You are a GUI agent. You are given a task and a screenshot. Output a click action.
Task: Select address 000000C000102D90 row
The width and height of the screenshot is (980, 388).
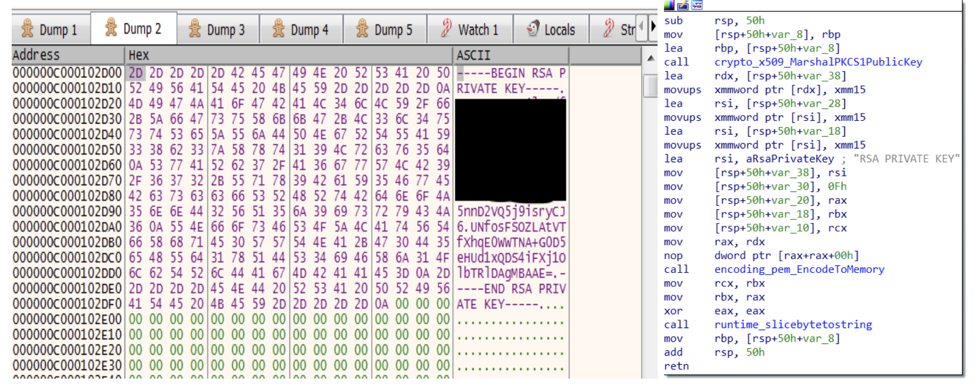tap(67, 211)
